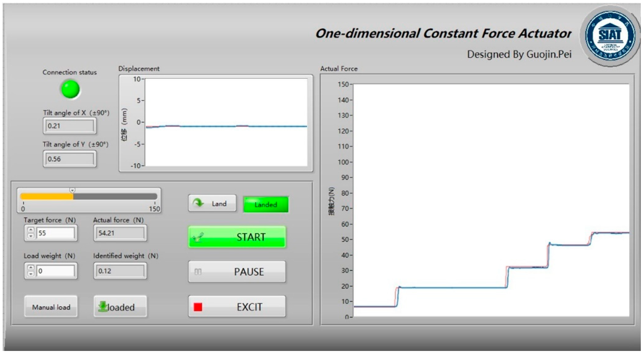Increase Target force with up arrow
This screenshot has width=644, height=355.
coord(31,230)
